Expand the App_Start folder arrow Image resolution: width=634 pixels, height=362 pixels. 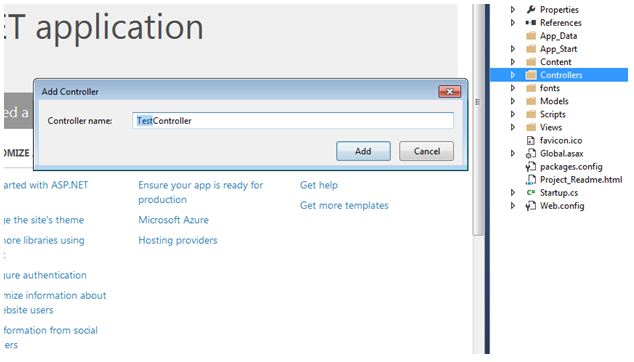click(513, 49)
